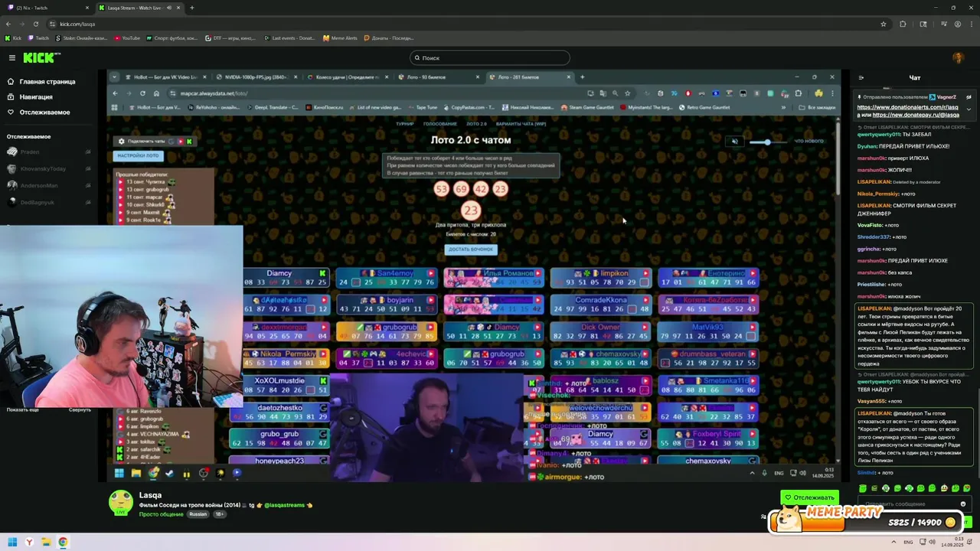This screenshot has height=551, width=980.
Task: Open the Meme Alerts bookmark
Action: pos(340,37)
